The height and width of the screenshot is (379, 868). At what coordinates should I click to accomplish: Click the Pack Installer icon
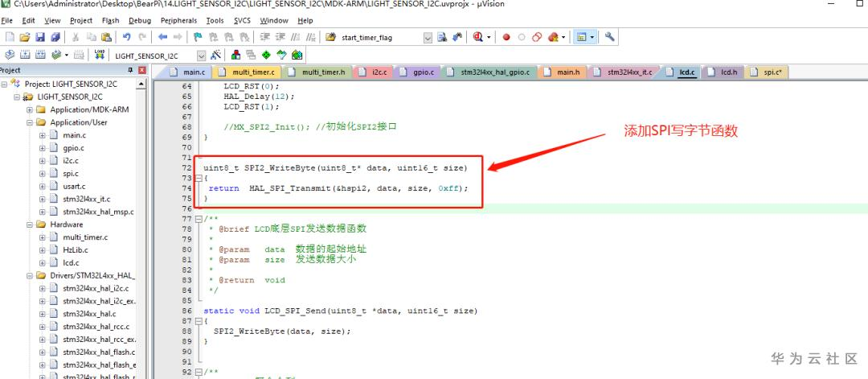click(297, 55)
